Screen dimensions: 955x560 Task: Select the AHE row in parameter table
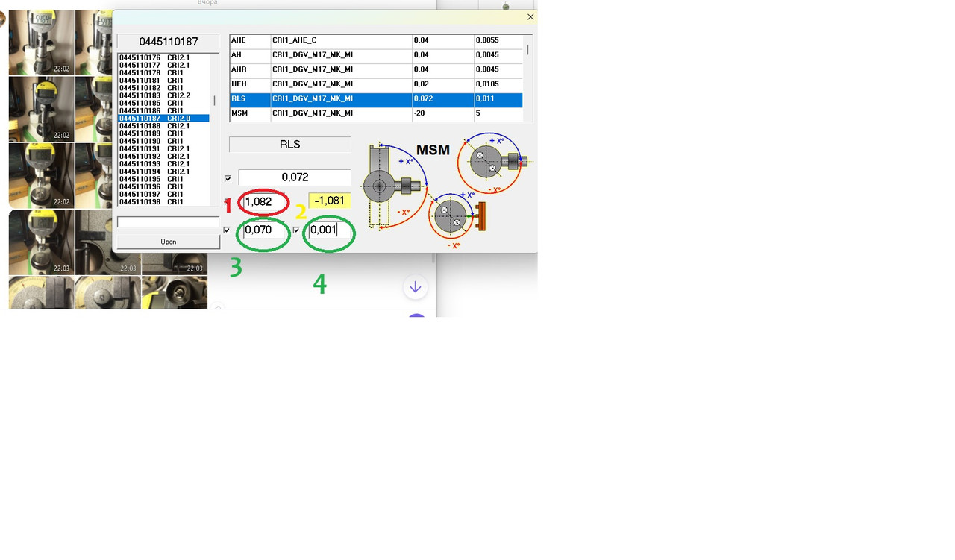coord(376,40)
